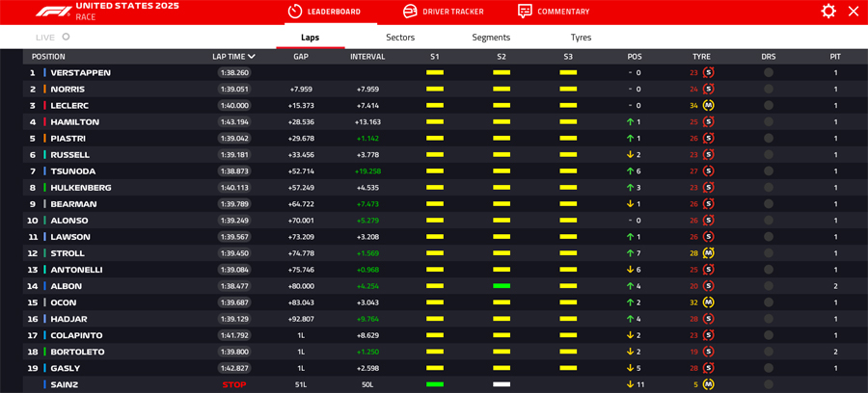Click Hamilton's DRS indicator dot

coord(769,122)
